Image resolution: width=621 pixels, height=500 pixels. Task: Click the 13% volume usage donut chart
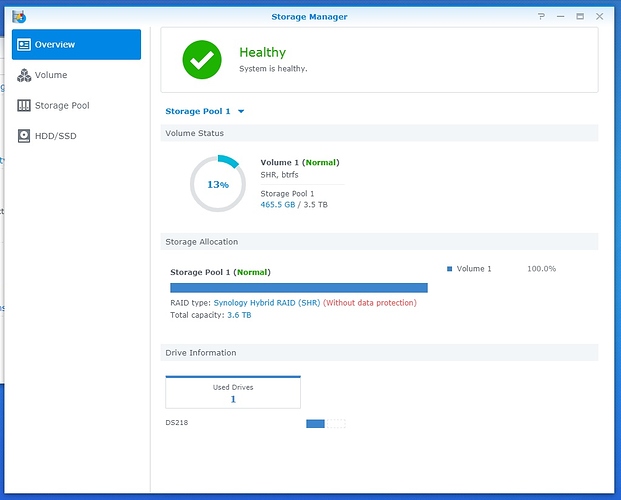(x=217, y=184)
